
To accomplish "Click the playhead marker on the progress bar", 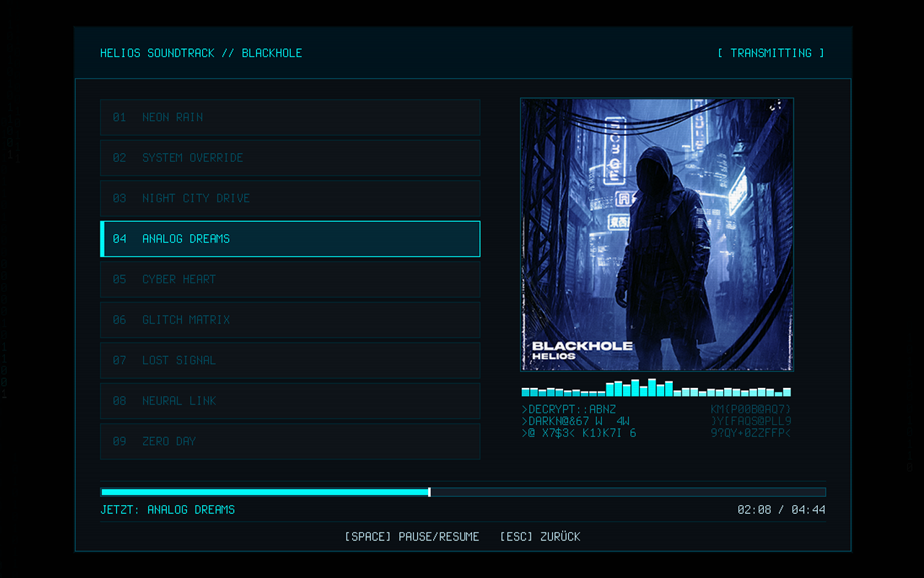I will pyautogui.click(x=430, y=491).
